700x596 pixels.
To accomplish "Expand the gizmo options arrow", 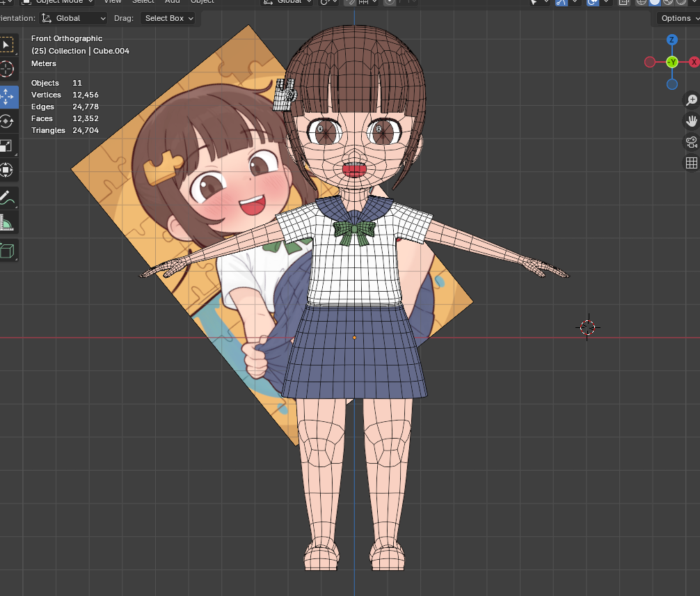I will pyautogui.click(x=575, y=2).
